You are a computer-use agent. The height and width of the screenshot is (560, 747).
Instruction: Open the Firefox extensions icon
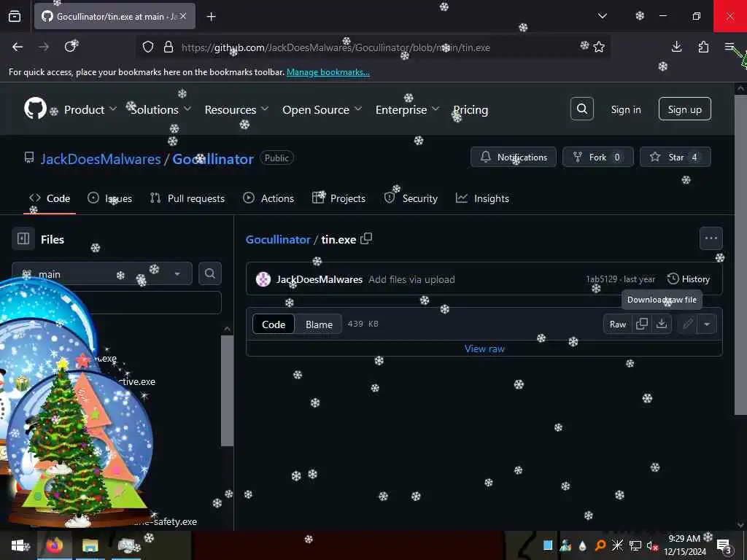703,47
